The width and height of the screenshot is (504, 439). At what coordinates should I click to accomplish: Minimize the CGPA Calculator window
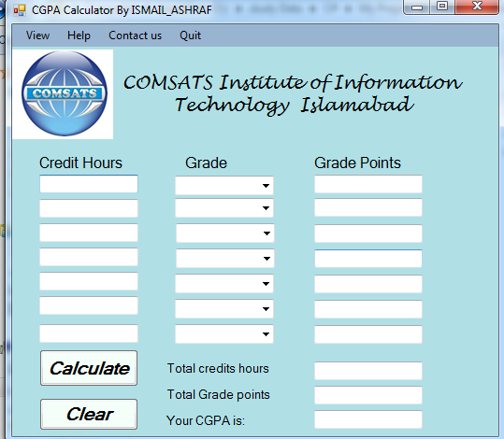417,7
